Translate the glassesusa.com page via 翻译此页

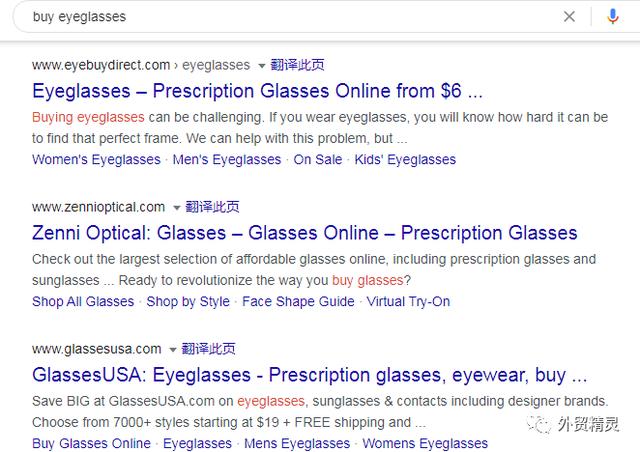click(x=208, y=349)
